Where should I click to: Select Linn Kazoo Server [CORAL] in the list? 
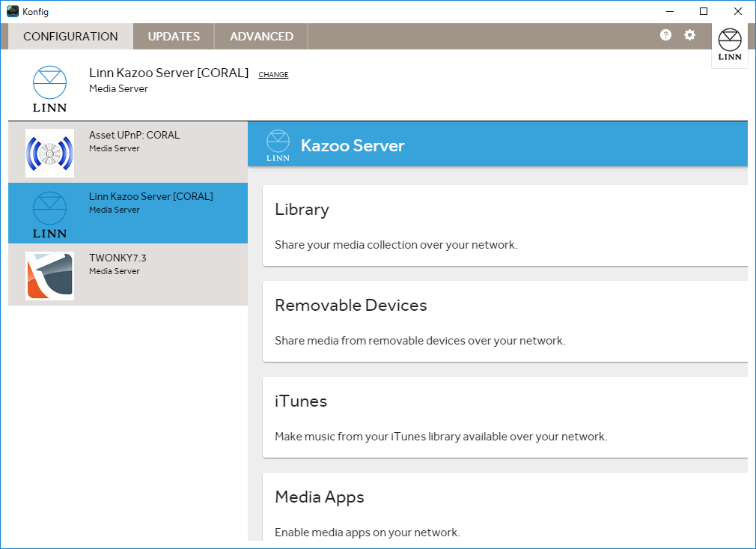(128, 213)
